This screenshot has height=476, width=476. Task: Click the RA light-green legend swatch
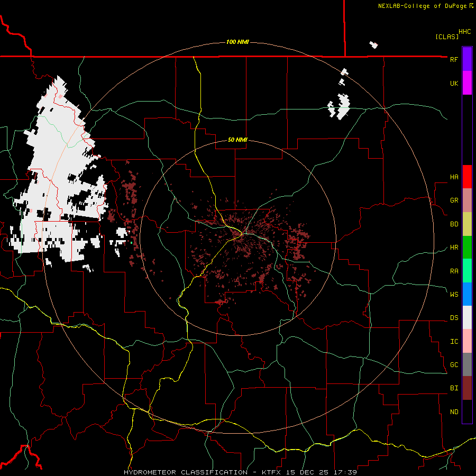coord(467,271)
